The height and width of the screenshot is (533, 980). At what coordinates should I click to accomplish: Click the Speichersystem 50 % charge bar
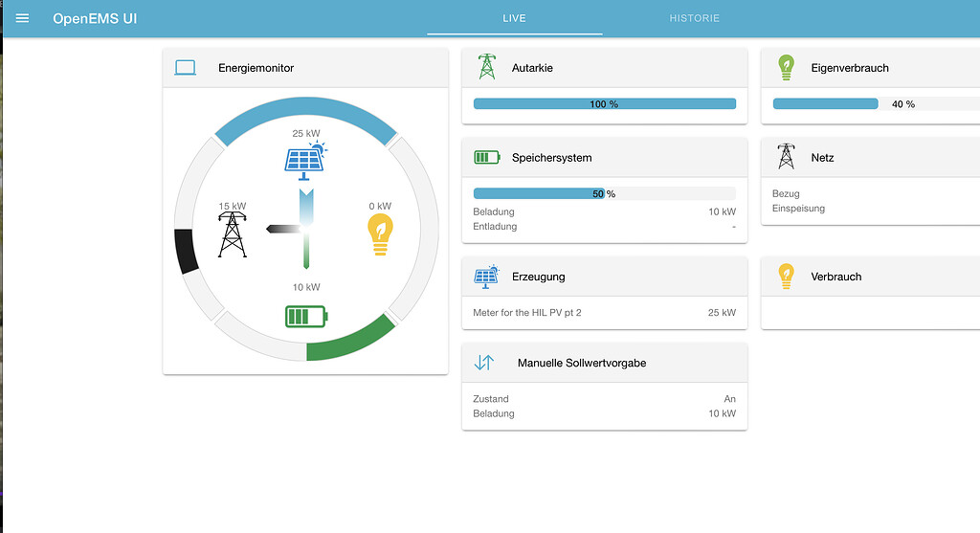(605, 193)
